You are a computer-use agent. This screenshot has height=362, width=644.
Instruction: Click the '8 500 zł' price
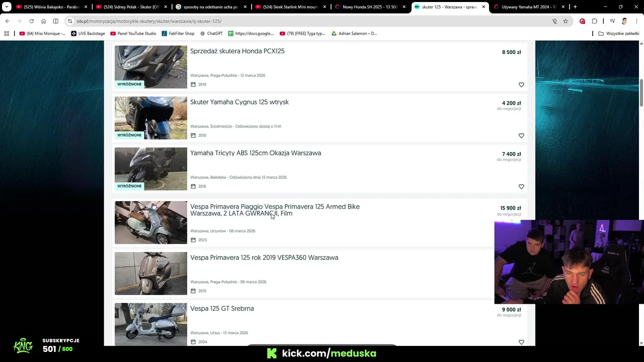point(511,52)
